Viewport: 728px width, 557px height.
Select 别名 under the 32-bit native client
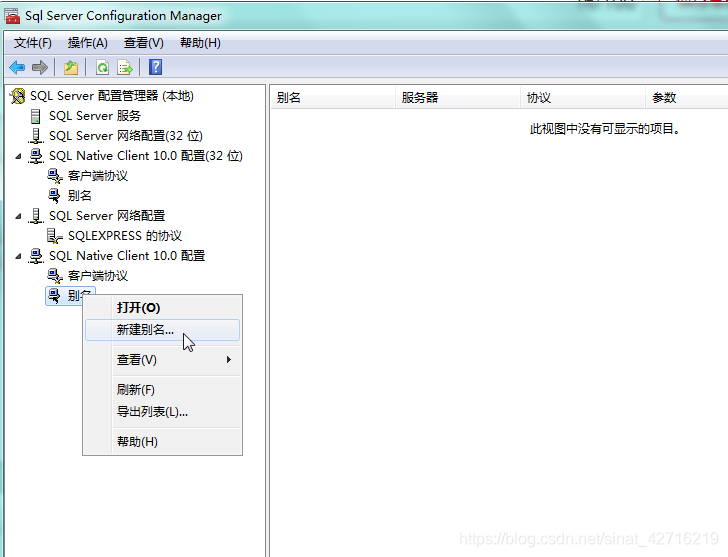click(x=79, y=196)
